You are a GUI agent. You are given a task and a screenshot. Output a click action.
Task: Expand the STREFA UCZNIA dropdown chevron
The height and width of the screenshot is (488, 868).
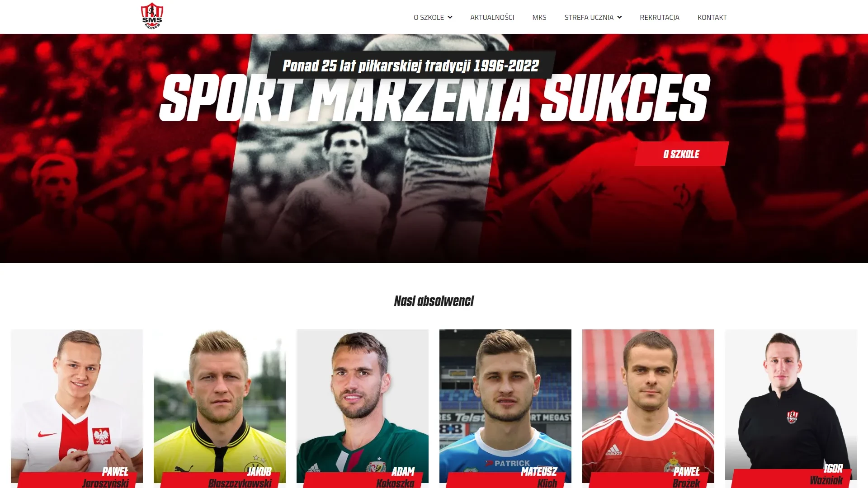click(619, 18)
